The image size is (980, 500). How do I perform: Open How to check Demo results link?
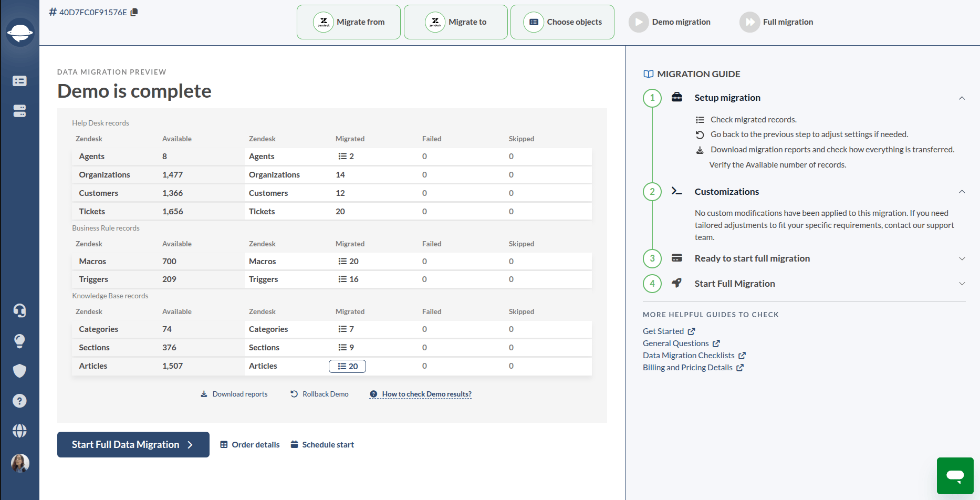coord(421,394)
